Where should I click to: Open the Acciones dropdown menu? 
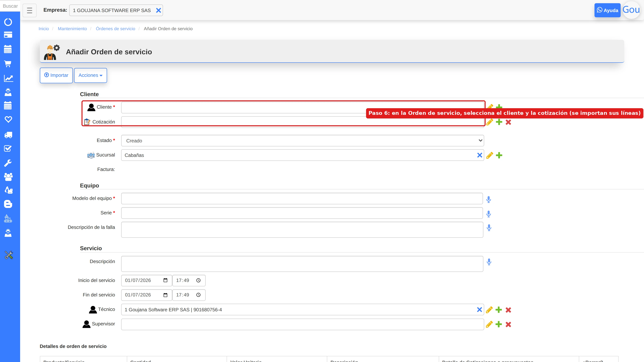[x=91, y=75]
